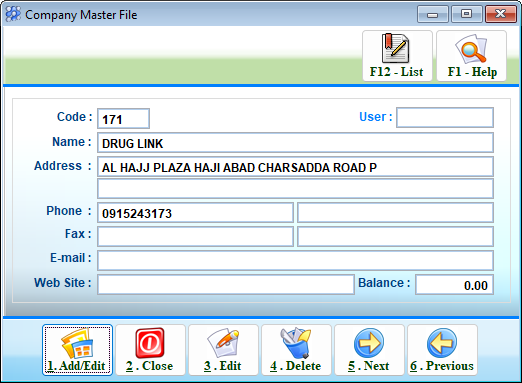This screenshot has height=383, width=522.
Task: Open the F12 - List button
Action: (397, 56)
